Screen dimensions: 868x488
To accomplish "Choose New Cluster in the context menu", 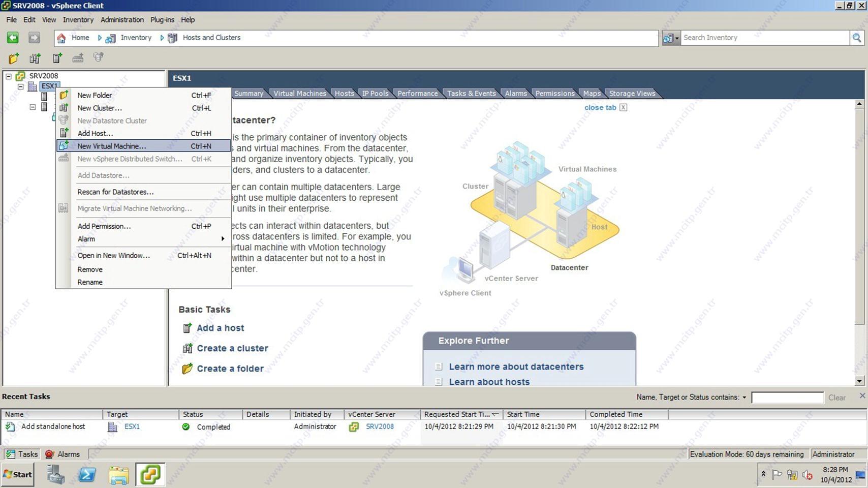I will 144,108.
